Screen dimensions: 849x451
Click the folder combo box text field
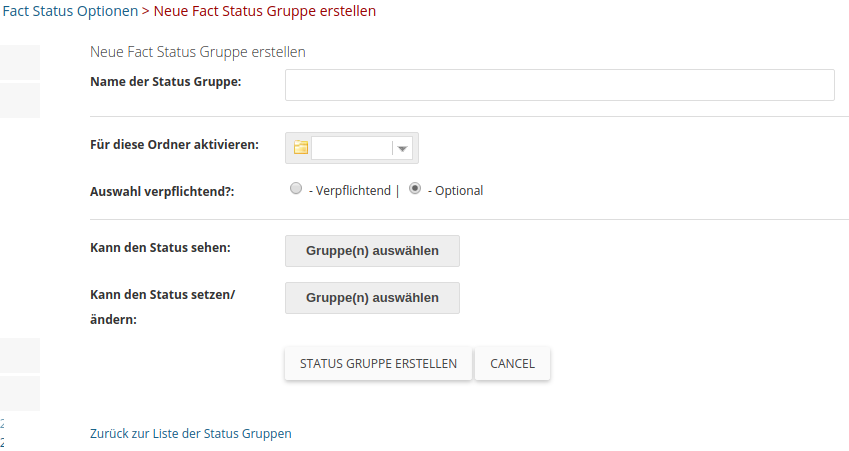[352, 148]
